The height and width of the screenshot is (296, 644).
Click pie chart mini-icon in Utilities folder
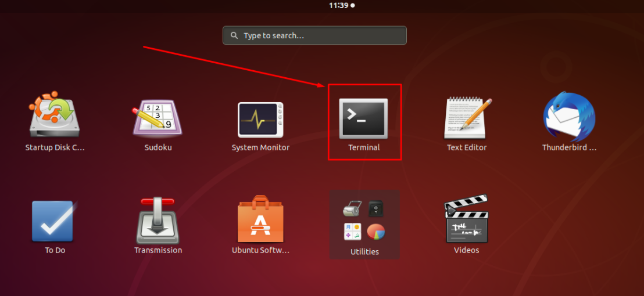(x=376, y=232)
